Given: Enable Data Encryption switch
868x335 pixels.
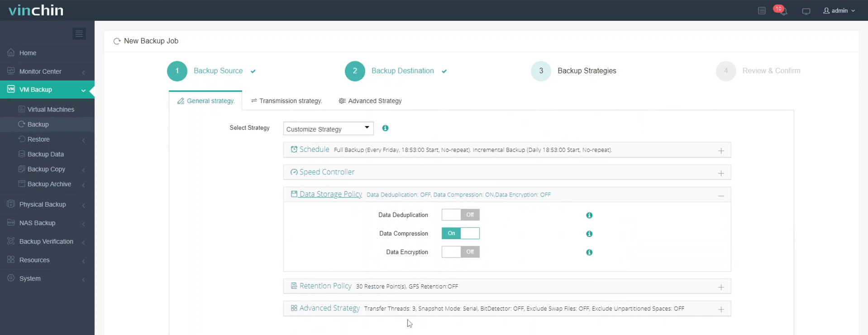Looking at the screenshot, I should point(461,252).
